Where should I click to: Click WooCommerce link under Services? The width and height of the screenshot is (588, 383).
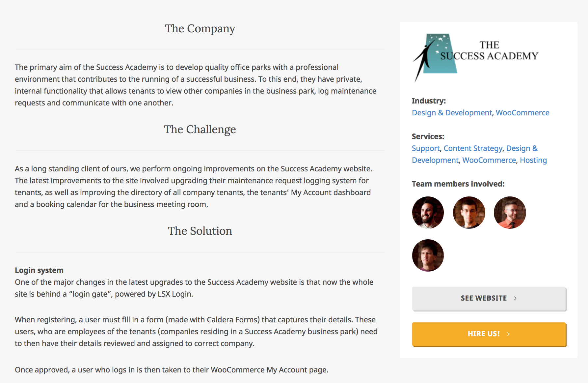coord(489,160)
